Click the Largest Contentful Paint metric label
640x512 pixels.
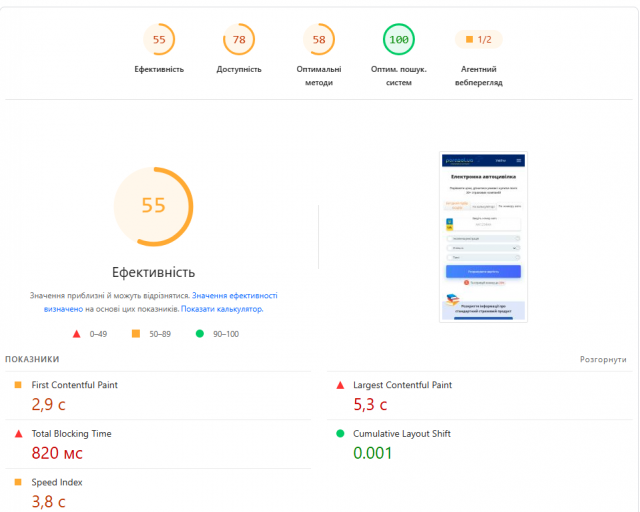pos(402,385)
